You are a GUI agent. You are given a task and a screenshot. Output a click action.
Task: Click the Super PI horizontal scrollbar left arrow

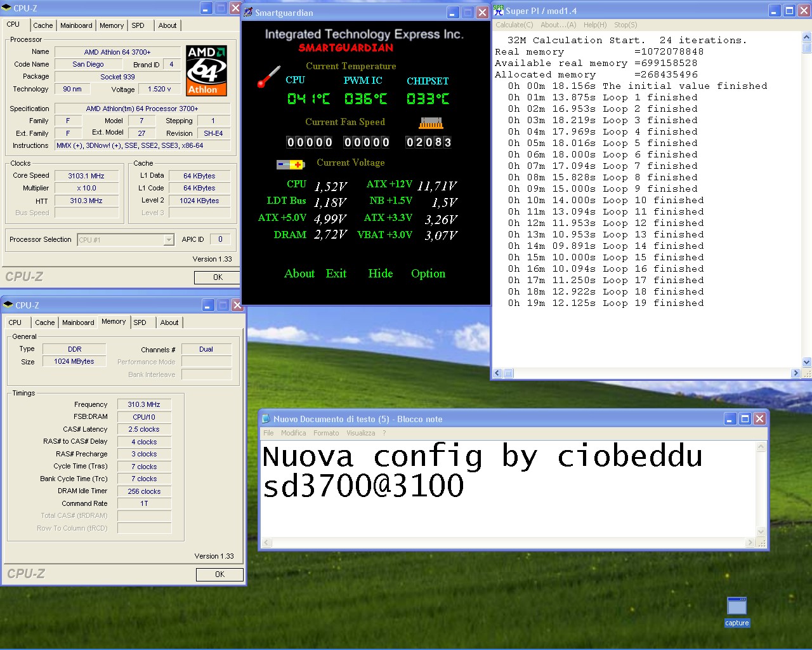click(x=497, y=373)
